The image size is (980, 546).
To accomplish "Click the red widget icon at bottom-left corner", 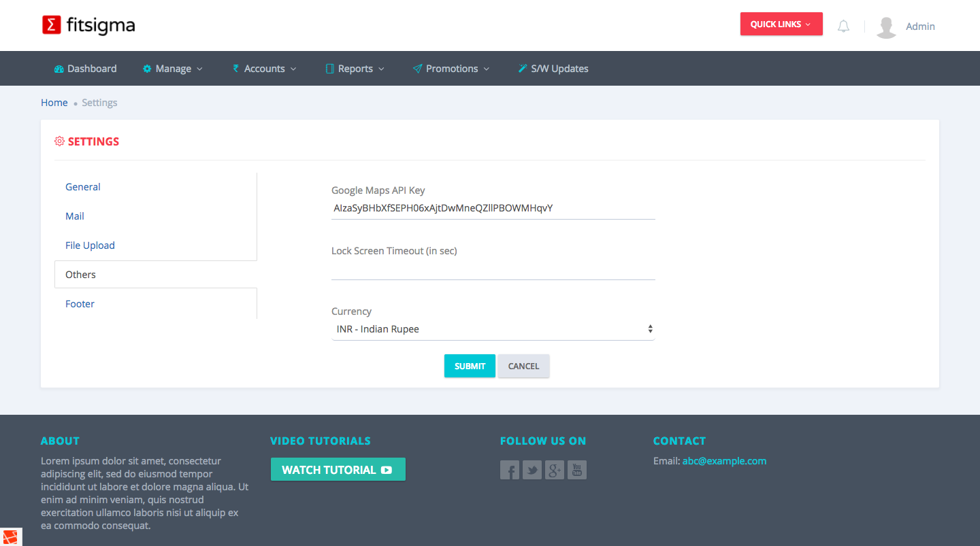I will [x=11, y=536].
